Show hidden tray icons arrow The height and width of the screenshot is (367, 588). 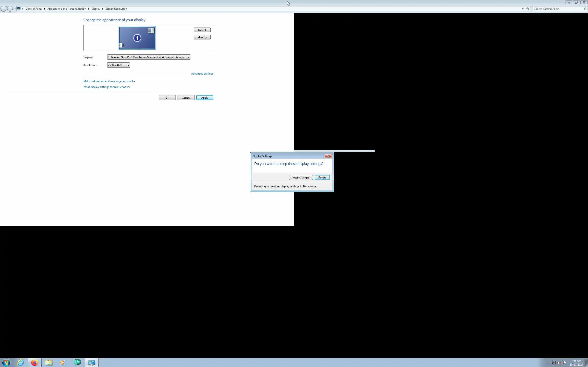click(548, 363)
